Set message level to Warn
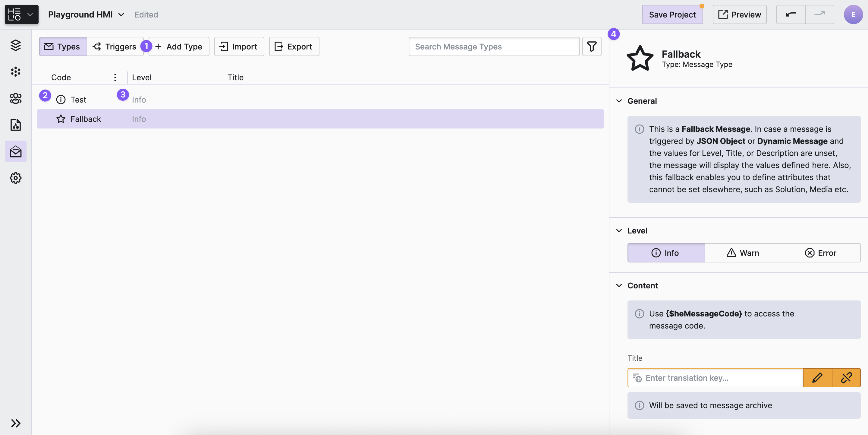This screenshot has height=435, width=868. (743, 253)
